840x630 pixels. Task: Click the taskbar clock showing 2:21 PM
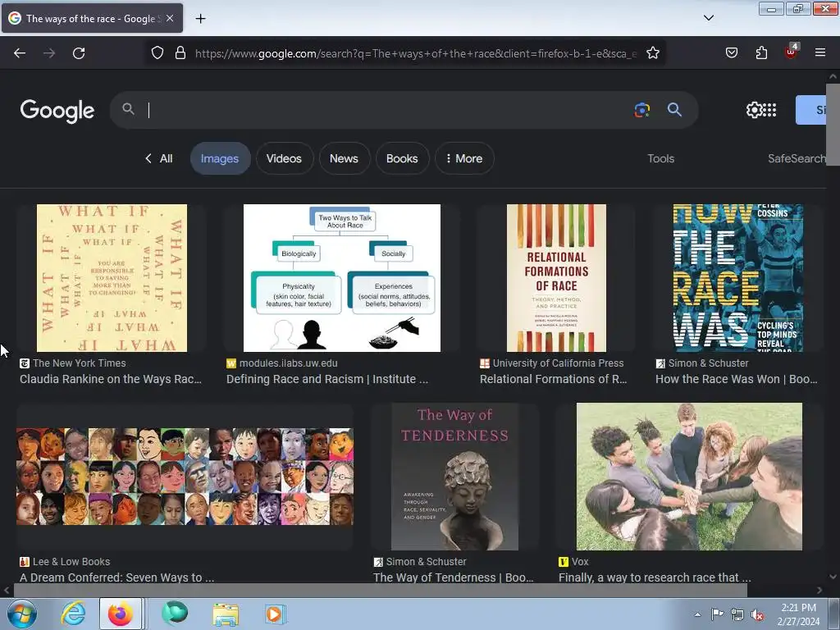(x=798, y=614)
